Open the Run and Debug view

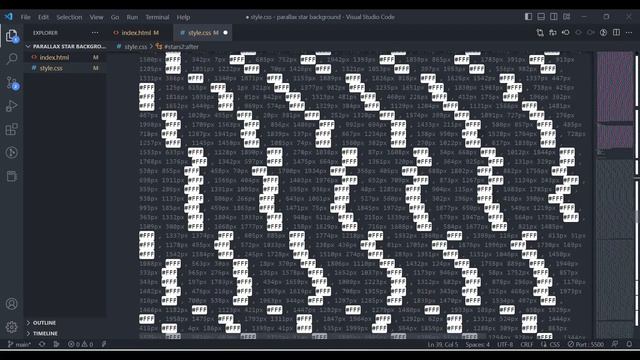(12, 106)
